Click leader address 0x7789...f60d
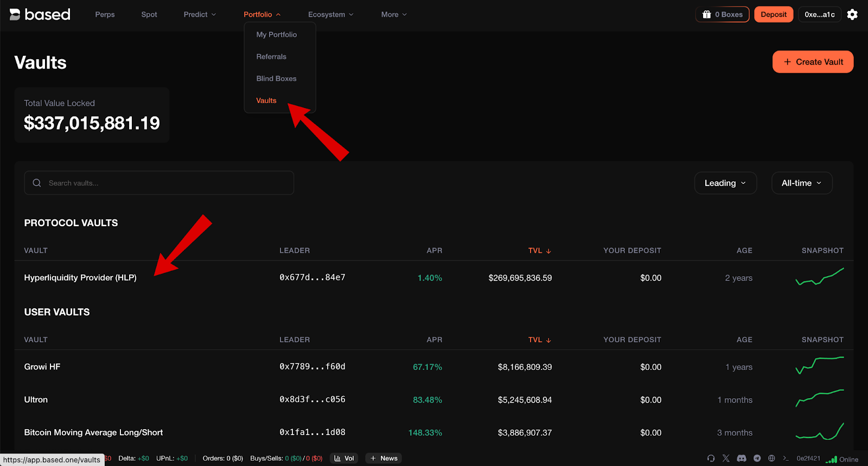The image size is (868, 466). [312, 367]
